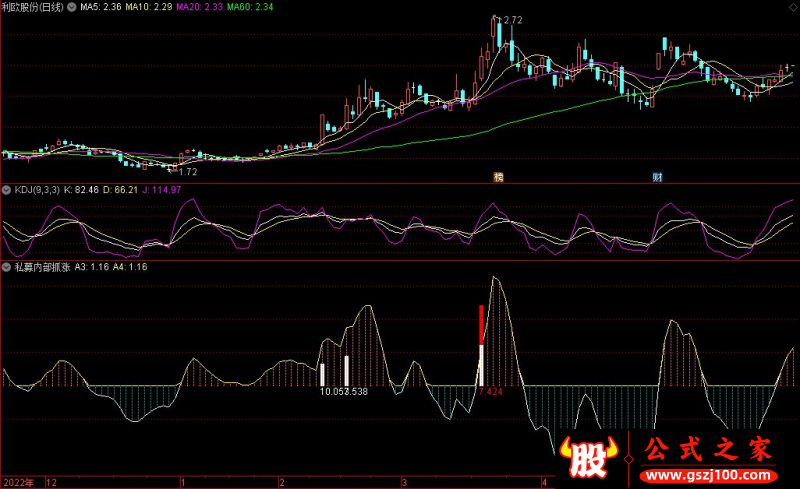Click the 2.72 high price label
800x489 pixels.
coord(512,20)
